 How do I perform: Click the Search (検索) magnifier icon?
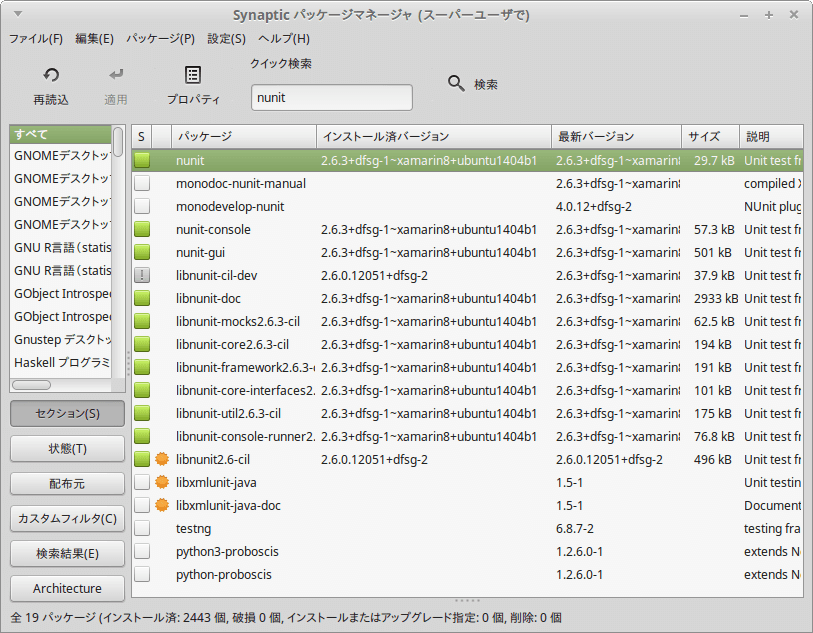point(456,83)
